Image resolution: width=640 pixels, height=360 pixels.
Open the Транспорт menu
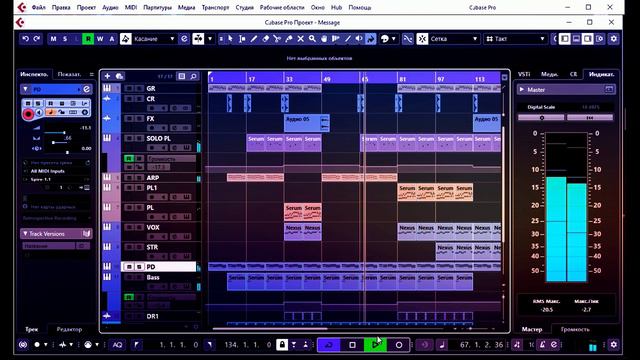216,7
